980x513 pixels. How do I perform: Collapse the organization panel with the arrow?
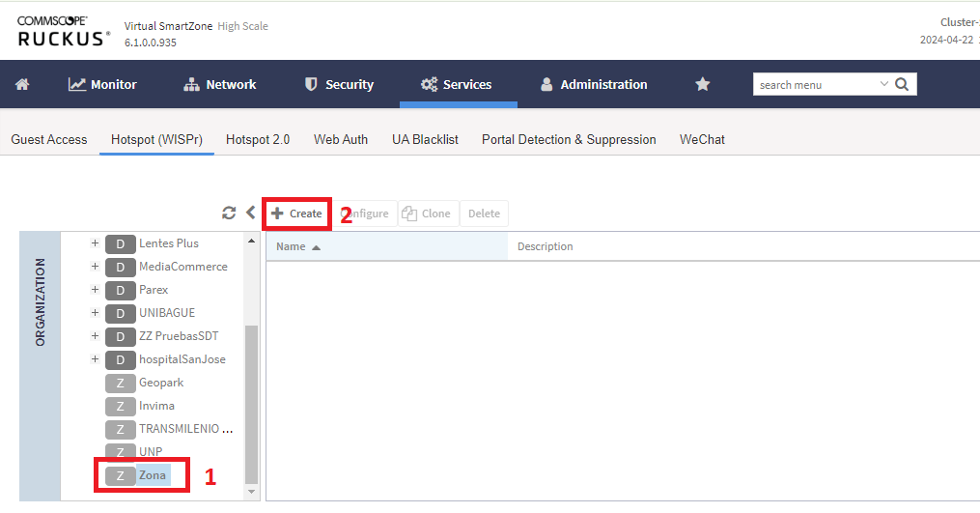[251, 213]
